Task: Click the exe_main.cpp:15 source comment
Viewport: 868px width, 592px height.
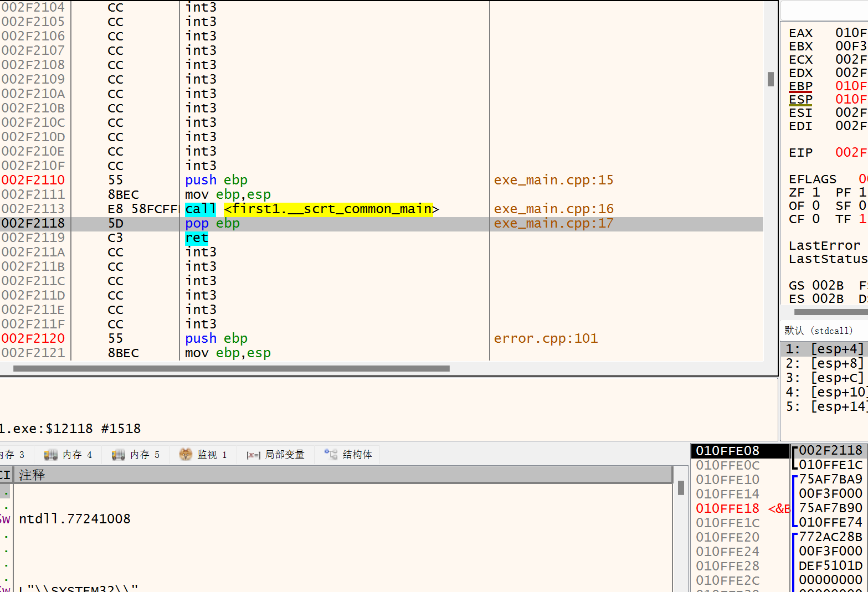Action: coord(553,181)
